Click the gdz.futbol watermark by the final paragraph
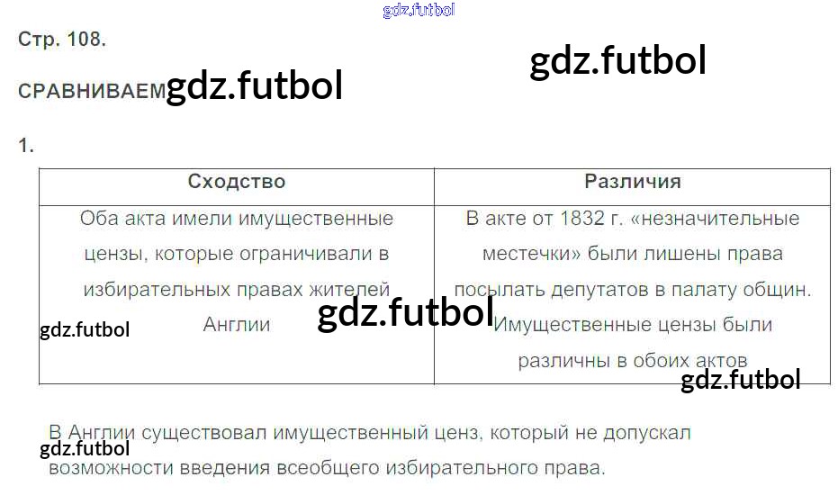 [x=85, y=448]
